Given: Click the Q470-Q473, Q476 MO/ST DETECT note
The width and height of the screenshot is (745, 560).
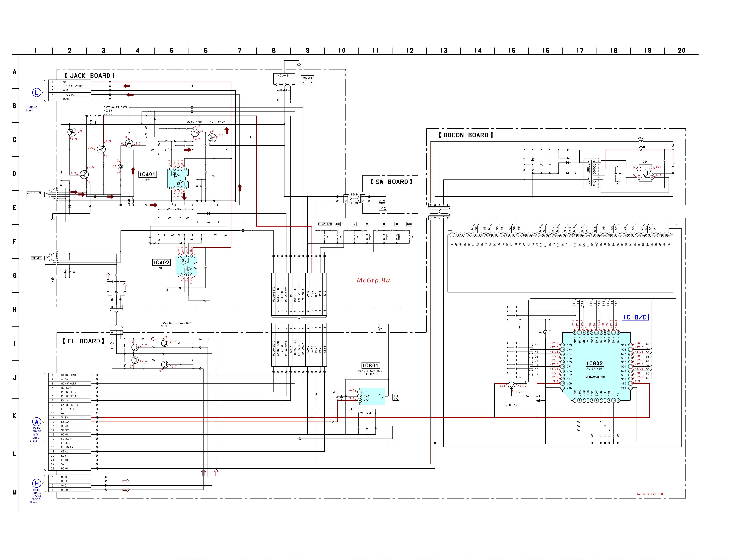Looking at the screenshot, I should pyautogui.click(x=115, y=110).
